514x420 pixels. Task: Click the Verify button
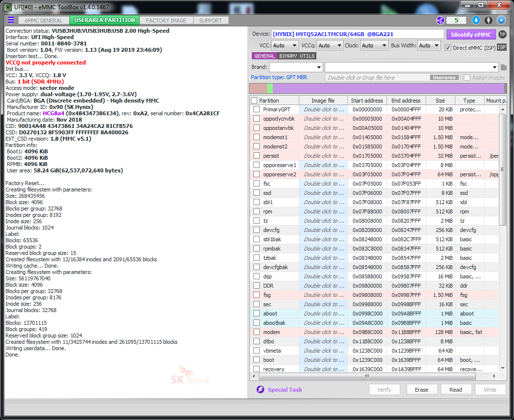[x=384, y=390]
